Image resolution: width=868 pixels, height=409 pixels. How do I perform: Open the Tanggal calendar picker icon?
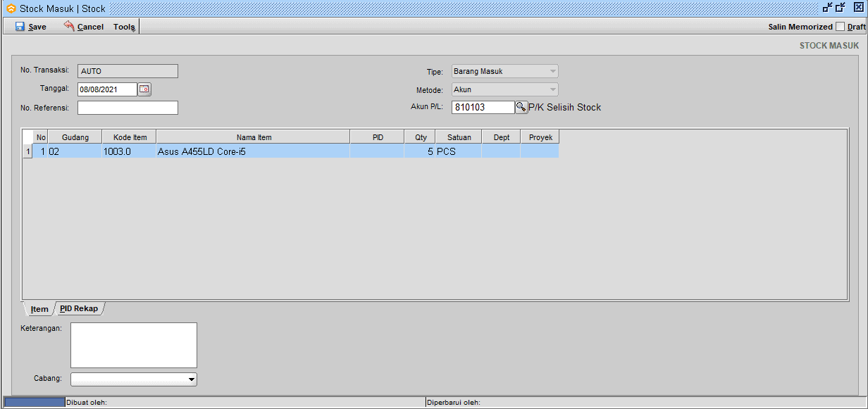(144, 89)
